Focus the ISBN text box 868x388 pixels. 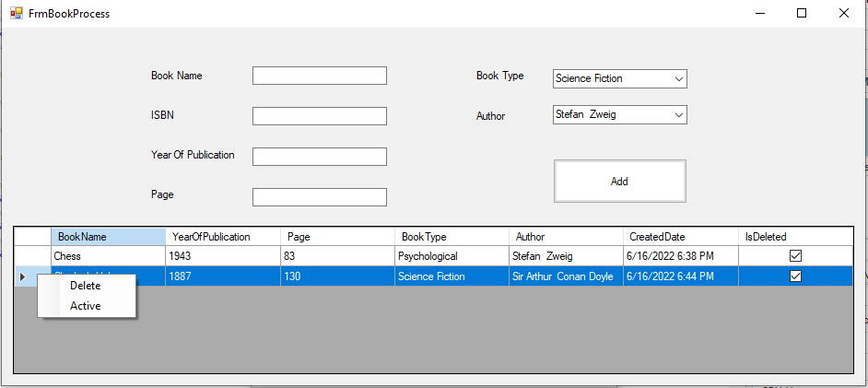pyautogui.click(x=320, y=116)
